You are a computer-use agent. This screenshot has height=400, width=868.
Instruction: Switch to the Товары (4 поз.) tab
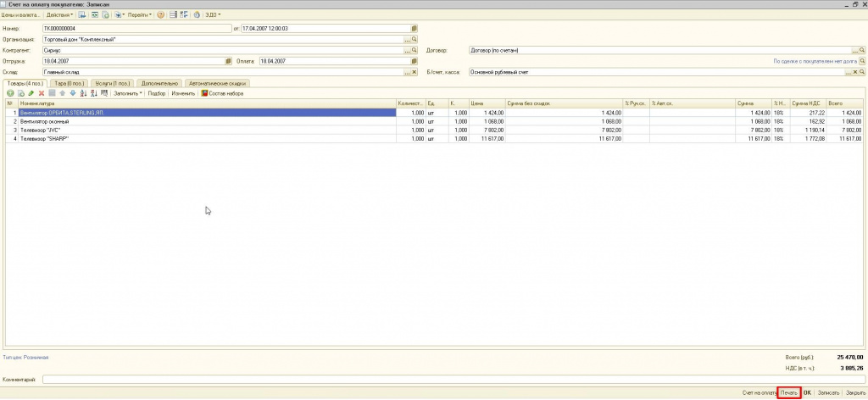point(25,83)
